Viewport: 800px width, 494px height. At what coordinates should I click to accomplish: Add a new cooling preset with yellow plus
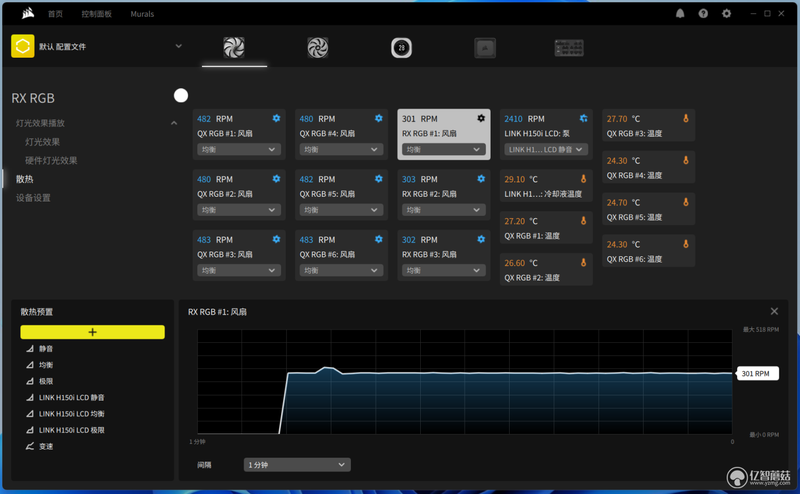pyautogui.click(x=92, y=332)
